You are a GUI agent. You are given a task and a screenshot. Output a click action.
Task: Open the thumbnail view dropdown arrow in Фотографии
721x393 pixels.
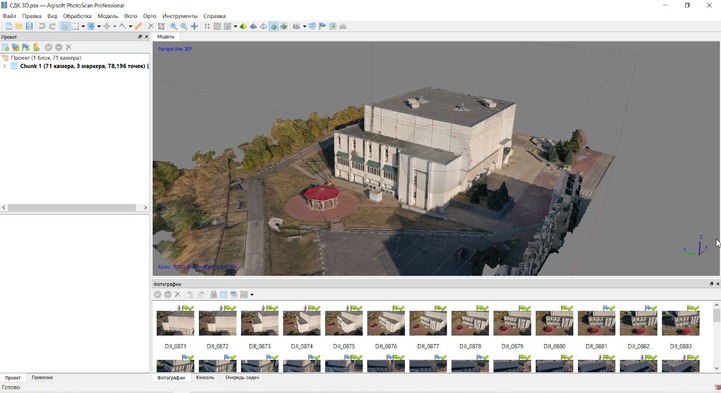click(252, 294)
